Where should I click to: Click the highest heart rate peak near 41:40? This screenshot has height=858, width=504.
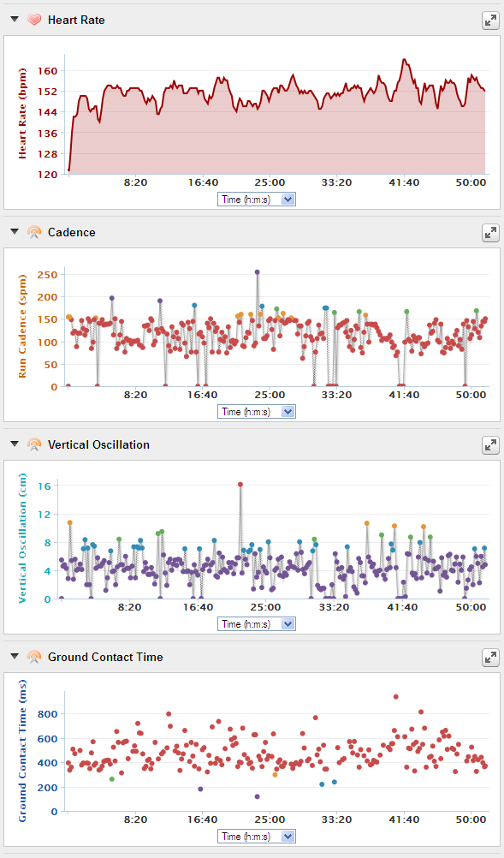point(404,60)
